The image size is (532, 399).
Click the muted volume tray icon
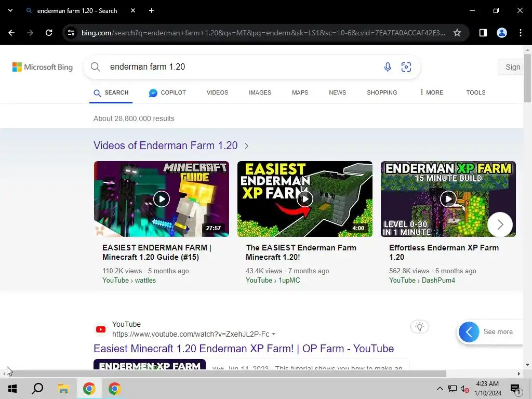(465, 389)
